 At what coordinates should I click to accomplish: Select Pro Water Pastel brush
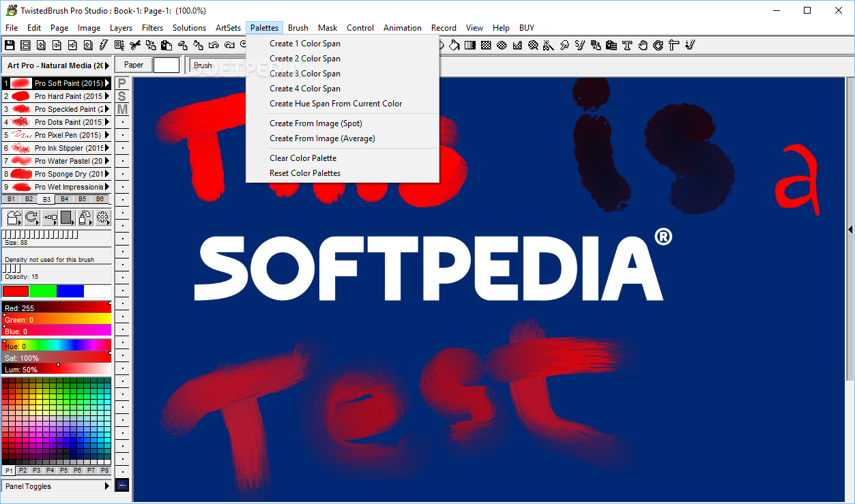(57, 161)
